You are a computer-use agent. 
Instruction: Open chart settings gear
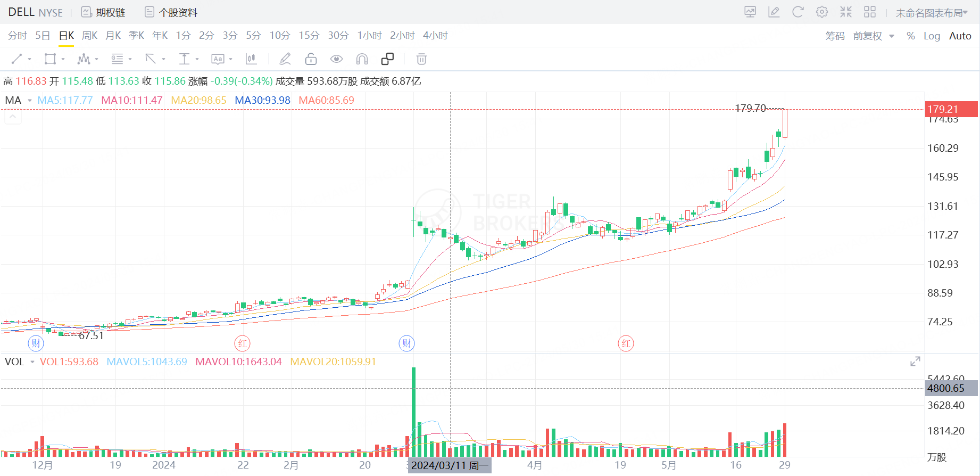(822, 12)
